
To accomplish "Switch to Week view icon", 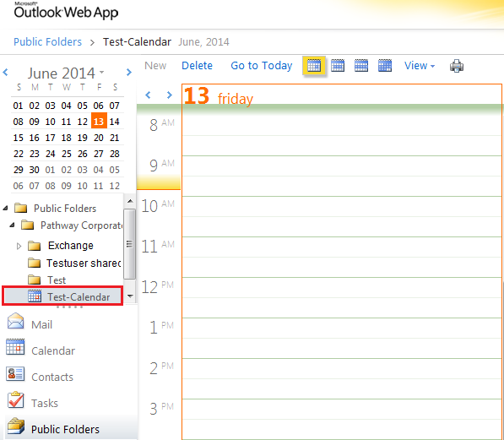I will click(x=361, y=66).
